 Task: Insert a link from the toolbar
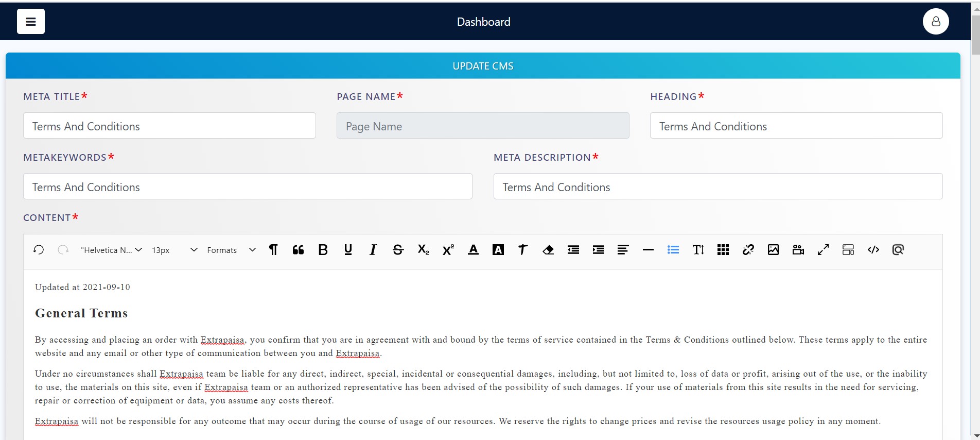(x=748, y=250)
